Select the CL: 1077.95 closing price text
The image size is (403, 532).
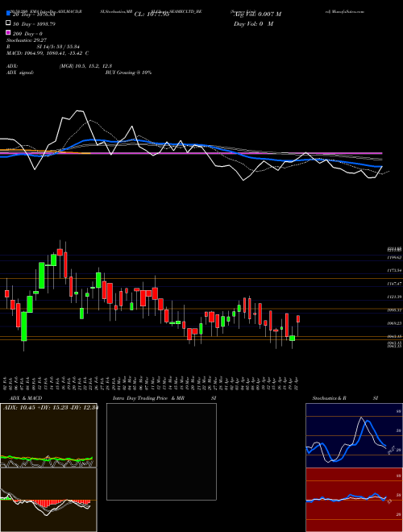[152, 15]
